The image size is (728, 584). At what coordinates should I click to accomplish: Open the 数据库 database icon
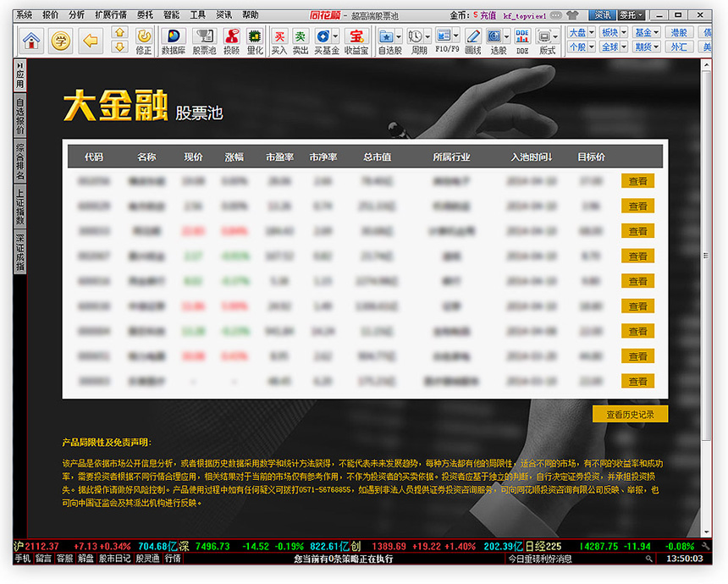(174, 41)
